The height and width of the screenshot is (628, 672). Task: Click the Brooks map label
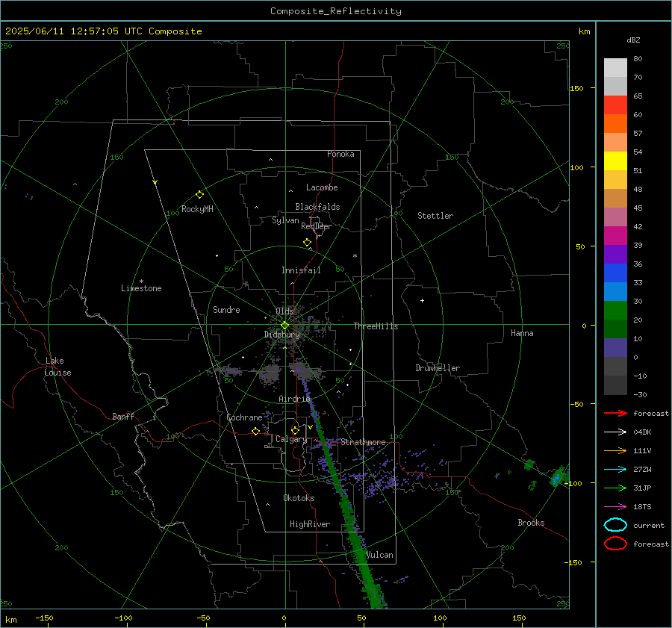[531, 523]
